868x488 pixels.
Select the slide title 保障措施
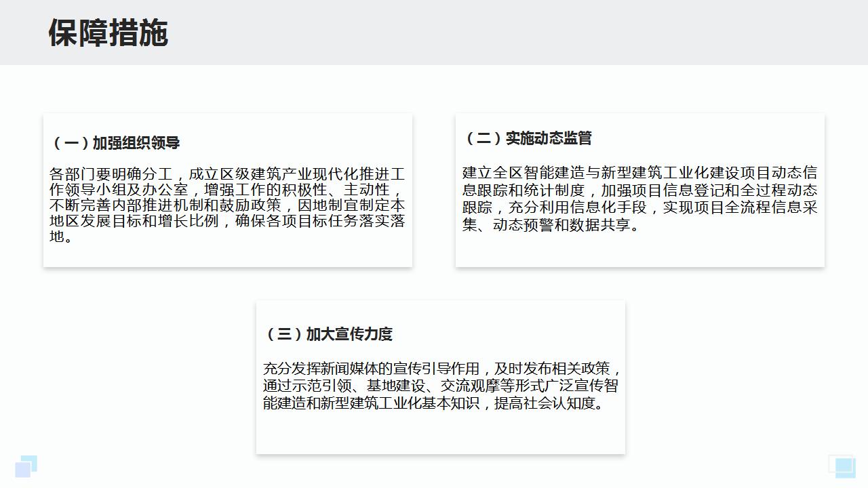click(108, 33)
